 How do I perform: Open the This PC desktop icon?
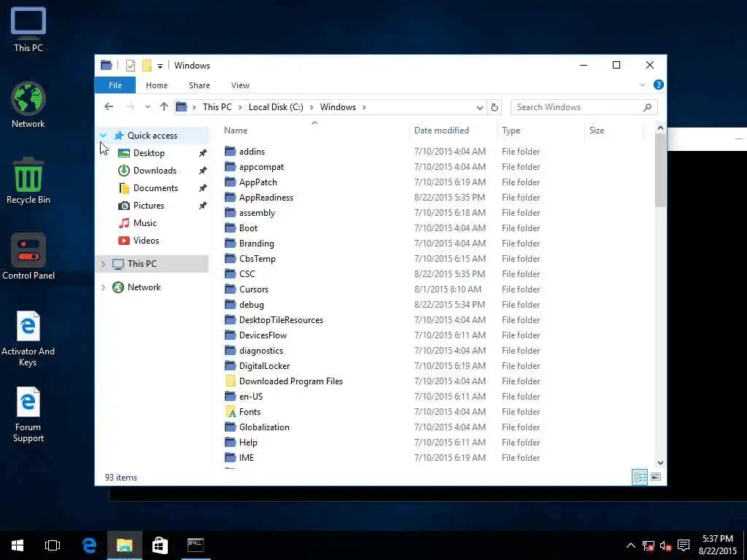pos(28,29)
